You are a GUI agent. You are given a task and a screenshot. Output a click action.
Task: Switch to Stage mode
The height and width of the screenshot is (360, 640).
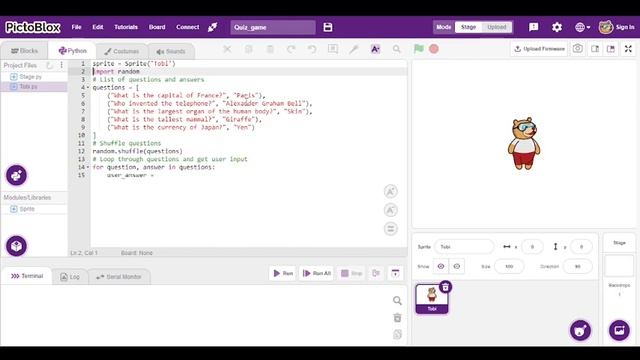coord(468,27)
